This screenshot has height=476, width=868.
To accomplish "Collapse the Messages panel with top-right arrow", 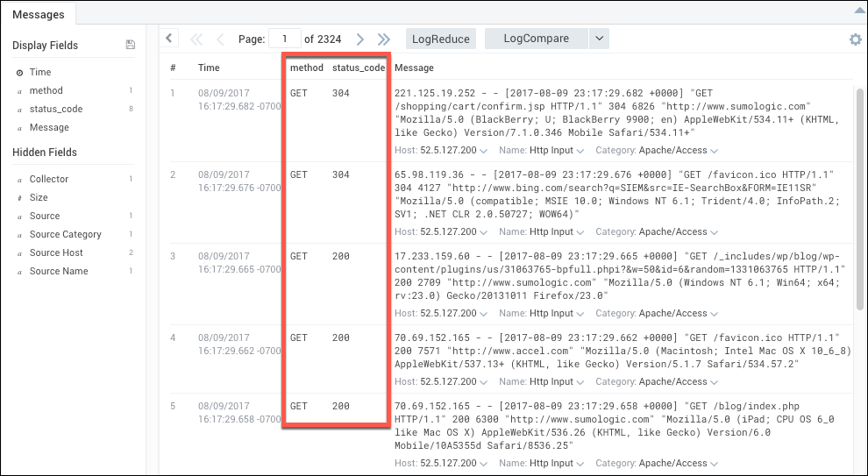I will tap(857, 11).
